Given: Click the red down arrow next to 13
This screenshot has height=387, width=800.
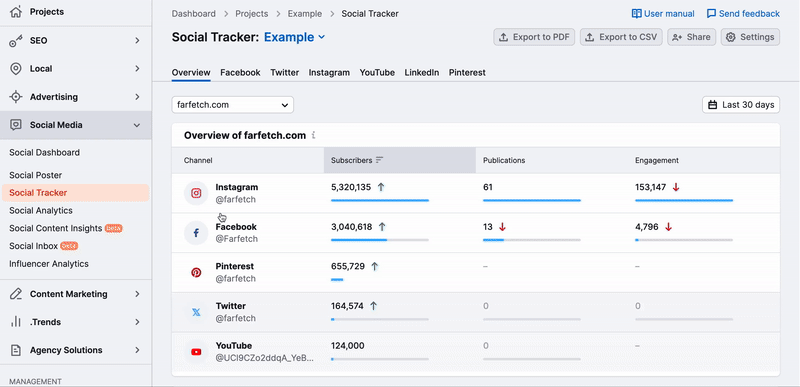Looking at the screenshot, I should pos(502,227).
